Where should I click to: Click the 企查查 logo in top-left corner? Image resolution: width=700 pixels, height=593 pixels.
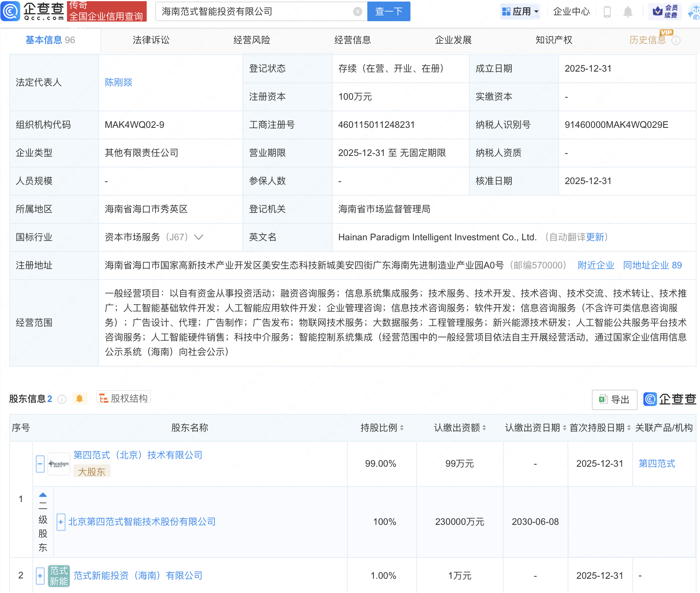click(x=33, y=12)
